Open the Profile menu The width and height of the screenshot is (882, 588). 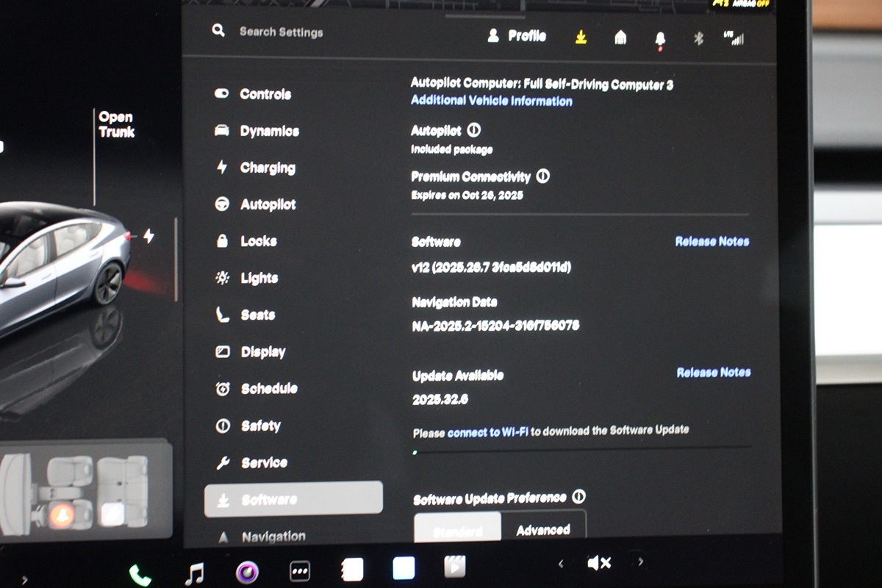(x=517, y=35)
